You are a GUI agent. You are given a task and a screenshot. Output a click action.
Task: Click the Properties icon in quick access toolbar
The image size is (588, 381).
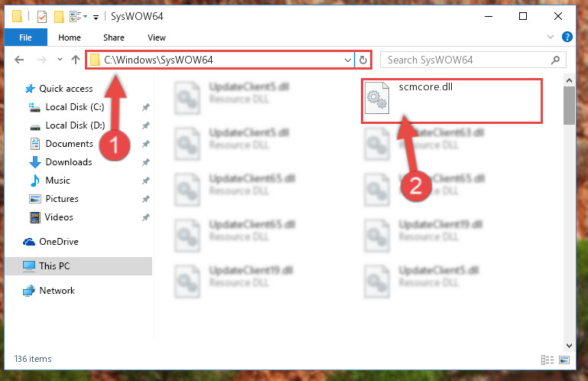pyautogui.click(x=42, y=17)
